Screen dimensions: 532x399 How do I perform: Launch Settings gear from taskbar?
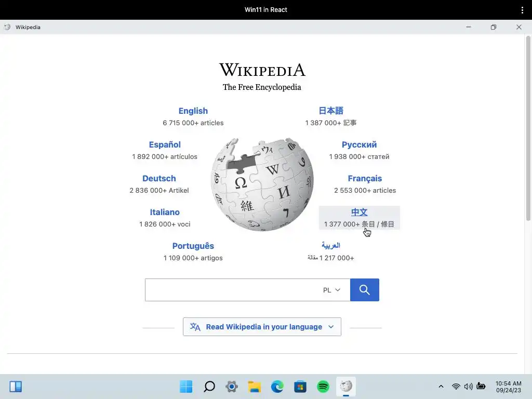pyautogui.click(x=232, y=387)
